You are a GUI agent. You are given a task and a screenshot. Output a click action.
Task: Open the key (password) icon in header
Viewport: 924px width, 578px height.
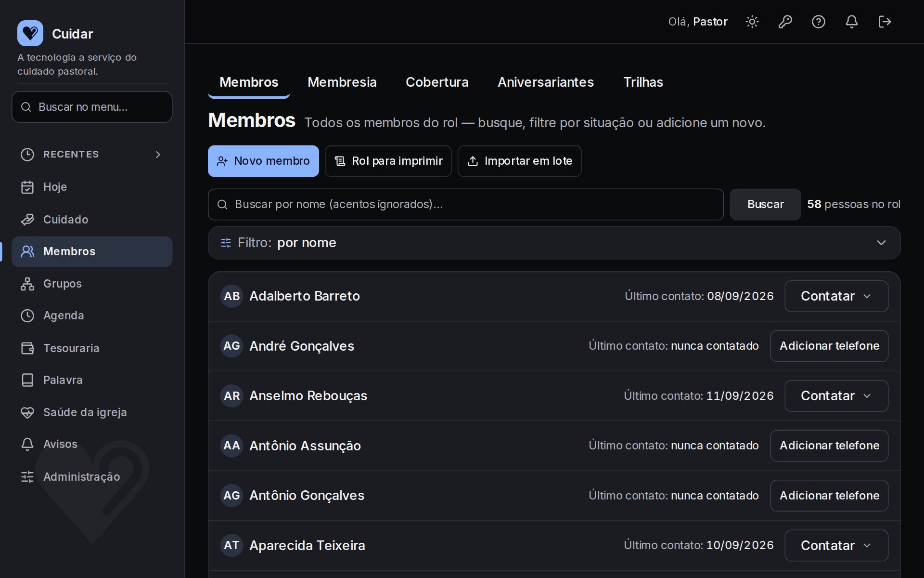point(785,22)
